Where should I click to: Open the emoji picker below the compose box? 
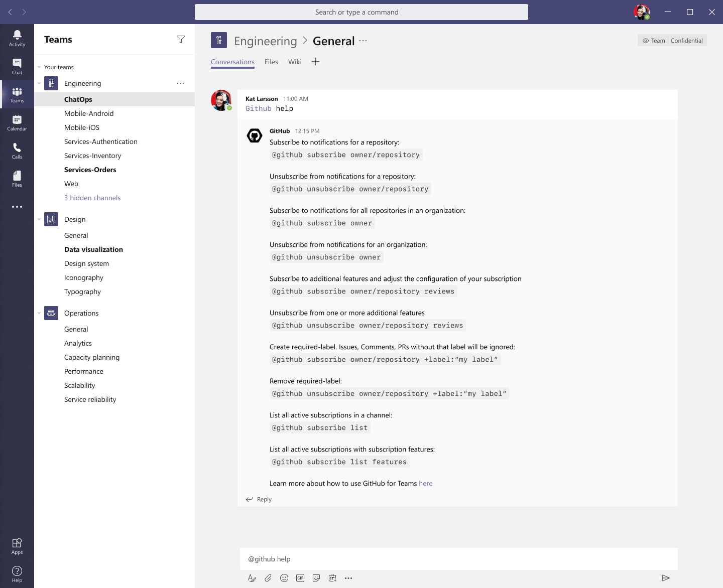tap(284, 578)
